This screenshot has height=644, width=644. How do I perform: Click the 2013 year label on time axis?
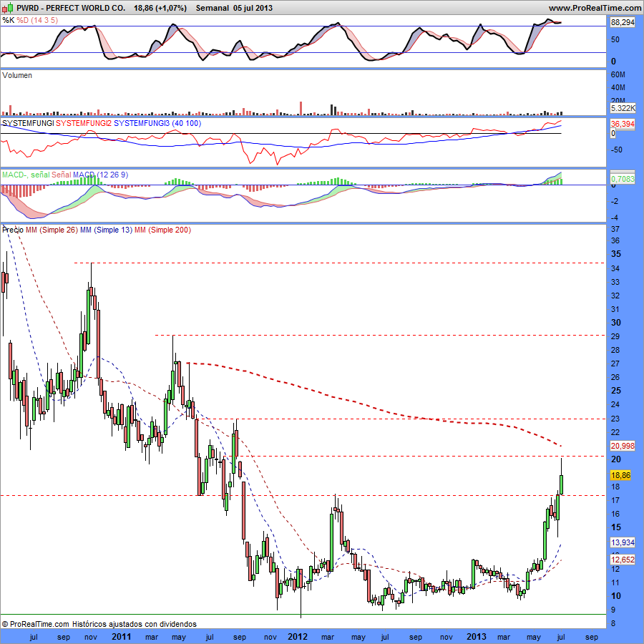pyautogui.click(x=477, y=637)
